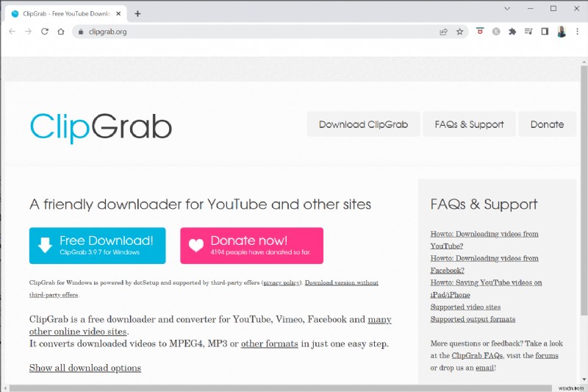Image resolution: width=588 pixels, height=392 pixels.
Task: Open Howto: Downloading videos from YouTube? link
Action: coord(484,240)
